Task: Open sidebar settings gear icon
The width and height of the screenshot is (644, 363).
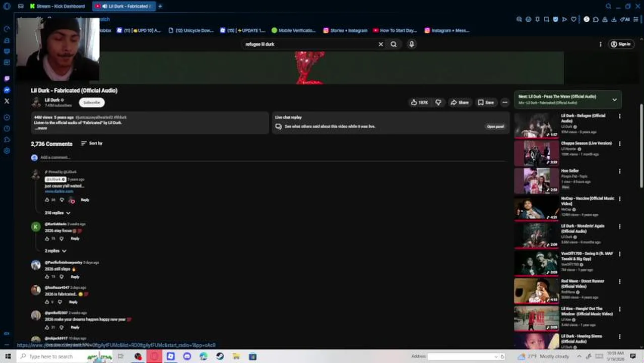Action: tap(7, 151)
